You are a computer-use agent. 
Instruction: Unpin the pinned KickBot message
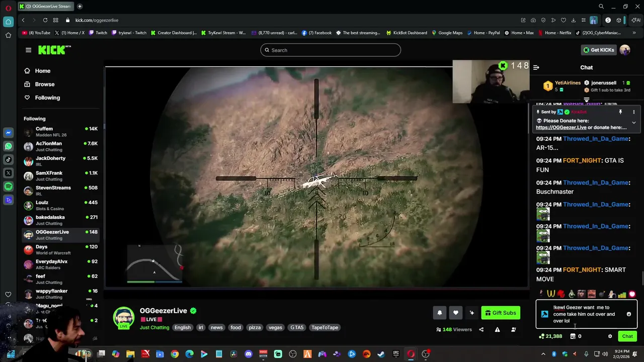click(x=620, y=112)
